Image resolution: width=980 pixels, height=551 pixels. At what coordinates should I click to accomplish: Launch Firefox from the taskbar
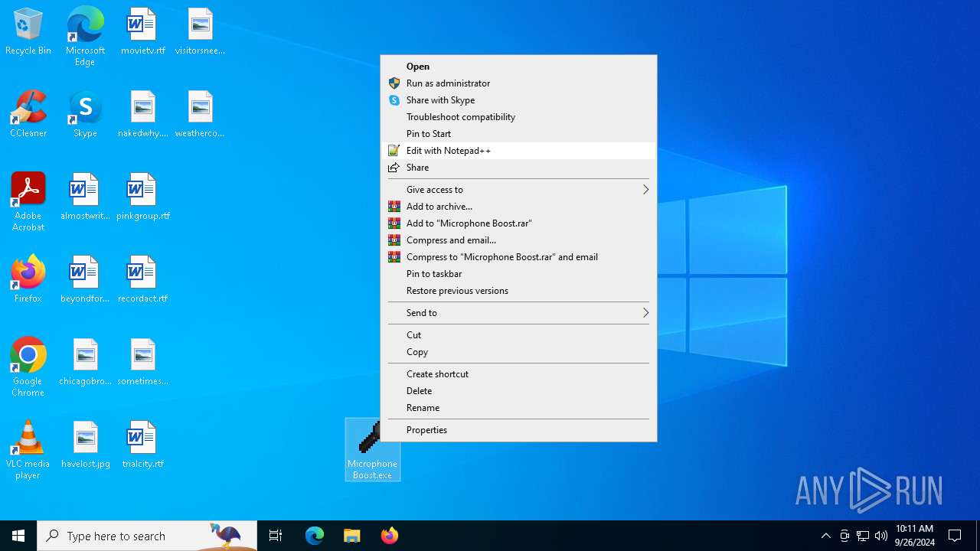(389, 536)
